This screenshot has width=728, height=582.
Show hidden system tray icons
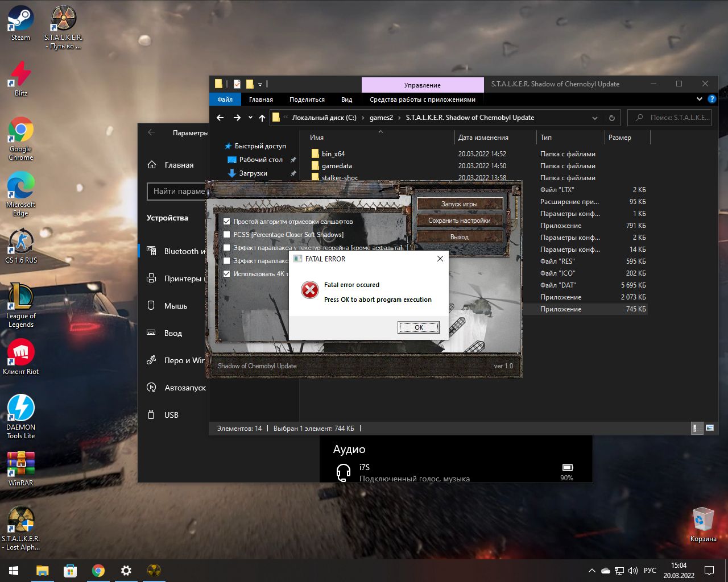[x=591, y=570]
